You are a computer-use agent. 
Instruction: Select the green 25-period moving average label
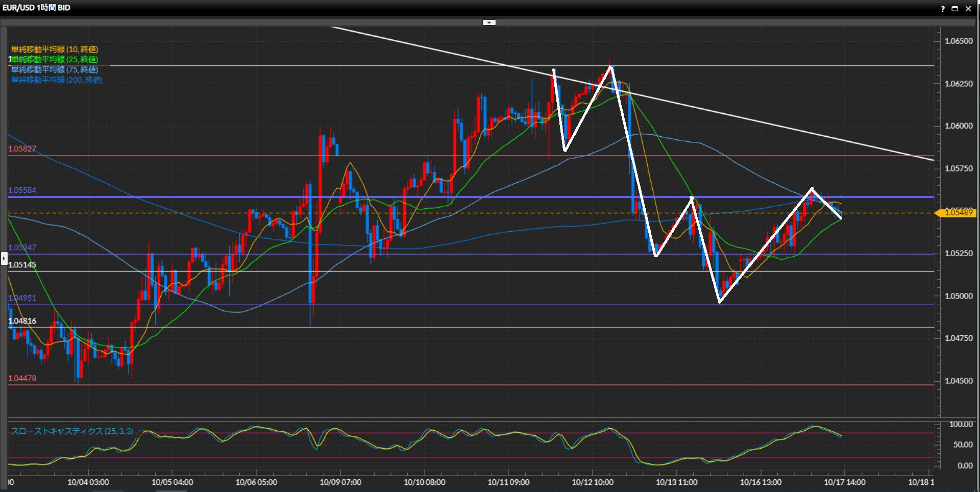[55, 60]
